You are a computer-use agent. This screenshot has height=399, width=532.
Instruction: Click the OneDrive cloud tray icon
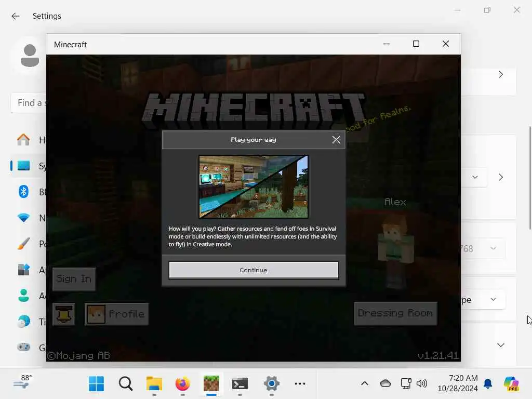[x=385, y=383]
